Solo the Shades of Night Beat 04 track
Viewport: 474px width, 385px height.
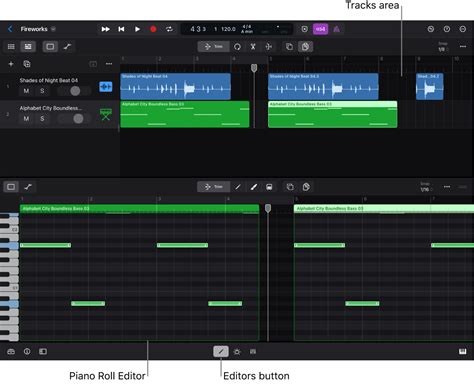[x=42, y=91]
